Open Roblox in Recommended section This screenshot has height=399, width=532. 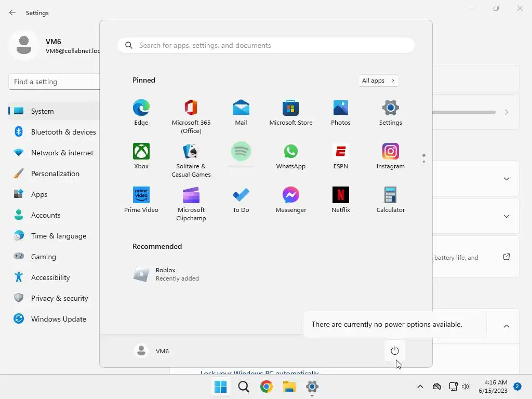pyautogui.click(x=166, y=274)
